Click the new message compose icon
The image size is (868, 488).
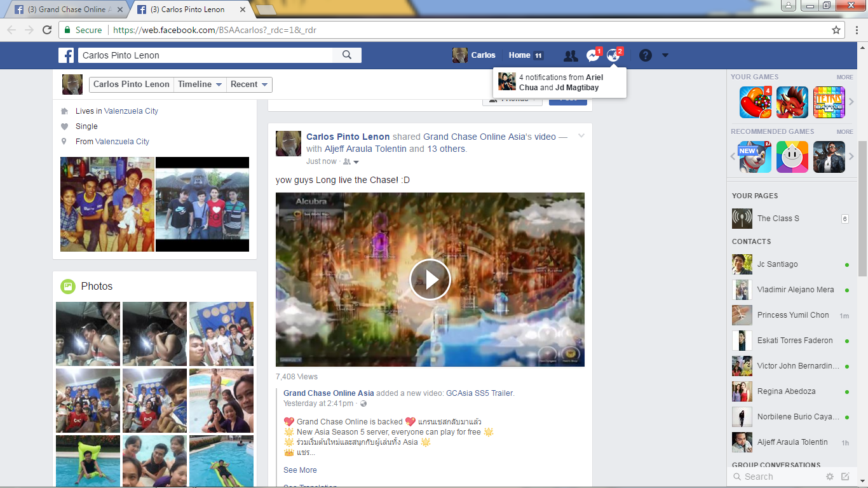pyautogui.click(x=845, y=477)
